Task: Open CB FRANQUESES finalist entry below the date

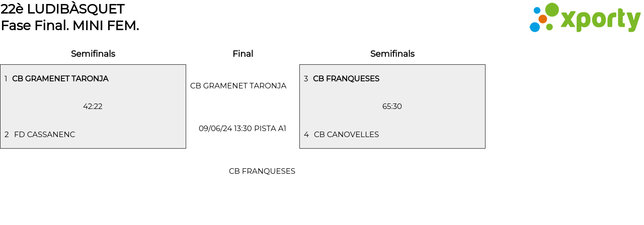Action: coord(262,171)
